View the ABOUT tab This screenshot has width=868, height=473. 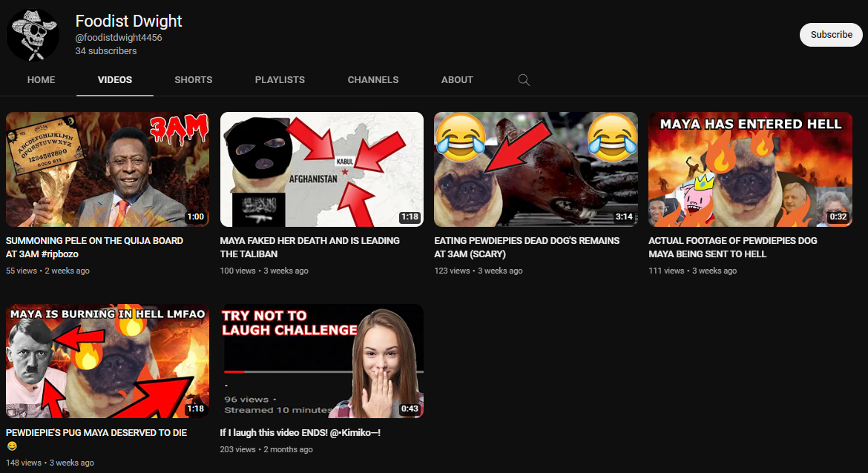click(x=457, y=80)
